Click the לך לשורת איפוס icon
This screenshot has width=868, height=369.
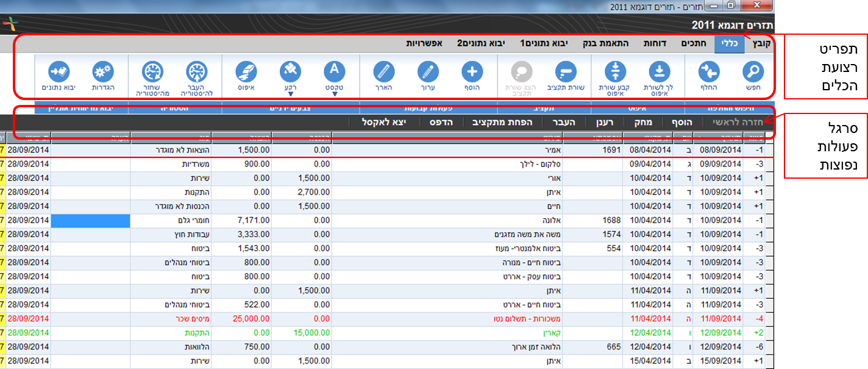[660, 72]
